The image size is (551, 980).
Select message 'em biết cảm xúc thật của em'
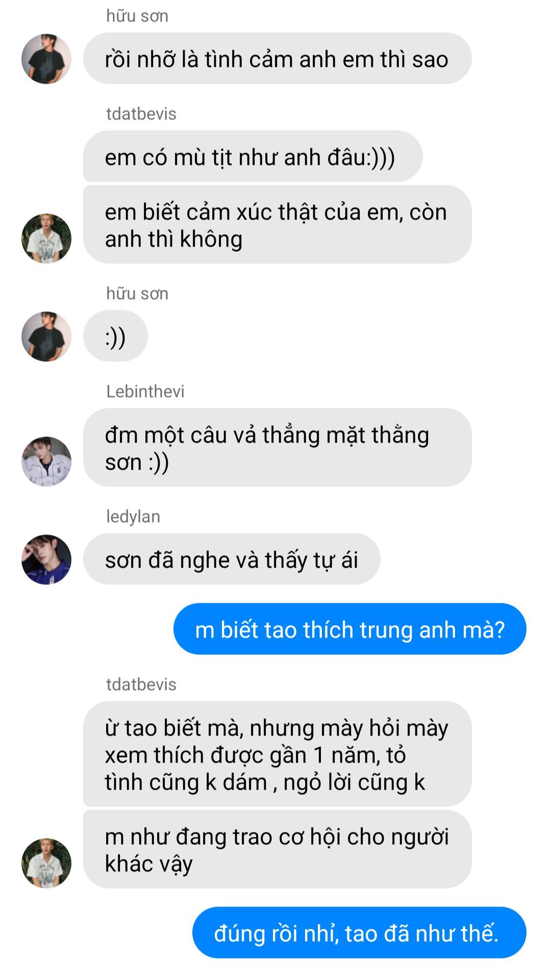277,225
